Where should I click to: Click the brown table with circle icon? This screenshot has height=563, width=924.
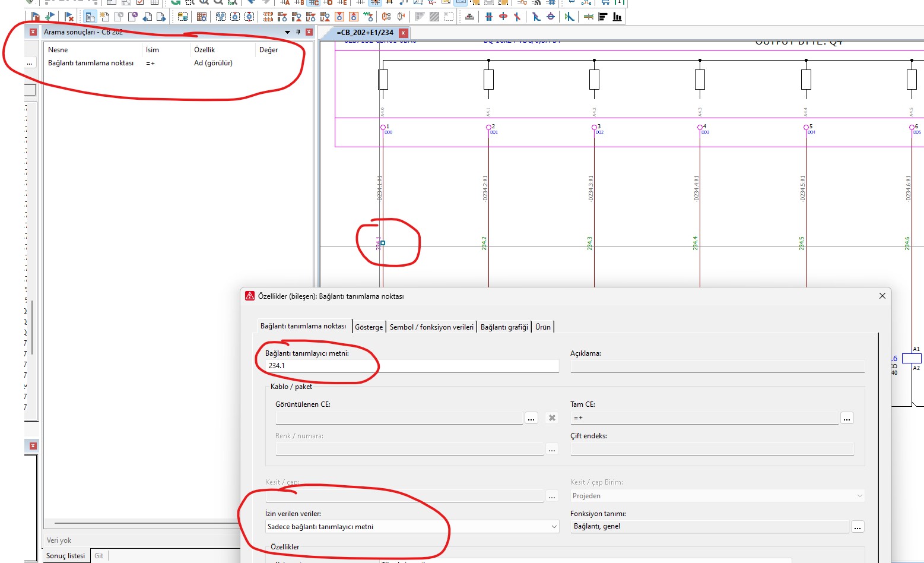point(202,17)
